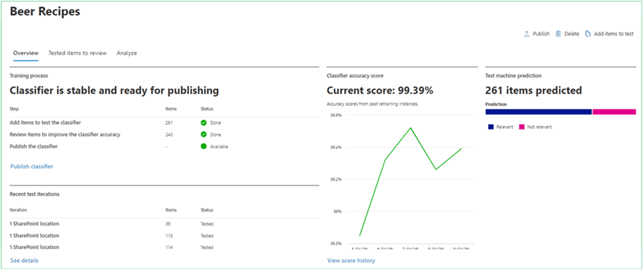Click the Beer Recipes page title
The image size is (644, 271).
coord(44,12)
